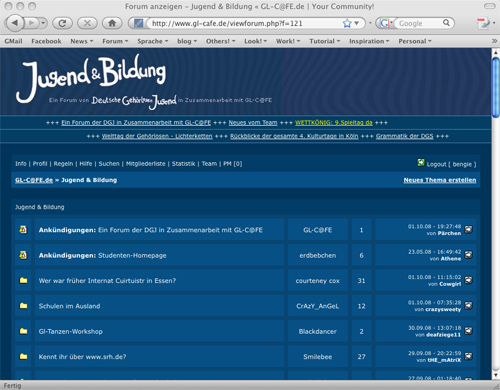Click the browser reload icon
The height and width of the screenshot is (390, 500).
pyautogui.click(x=63, y=23)
